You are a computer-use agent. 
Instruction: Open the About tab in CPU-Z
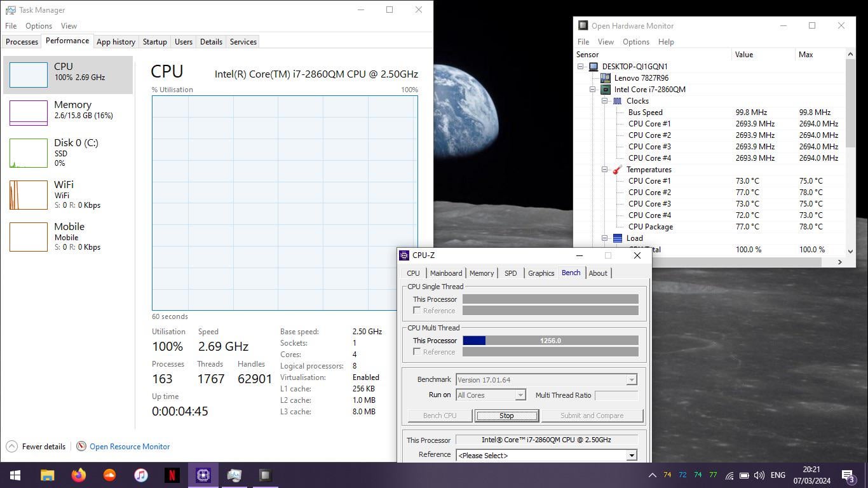coord(598,273)
